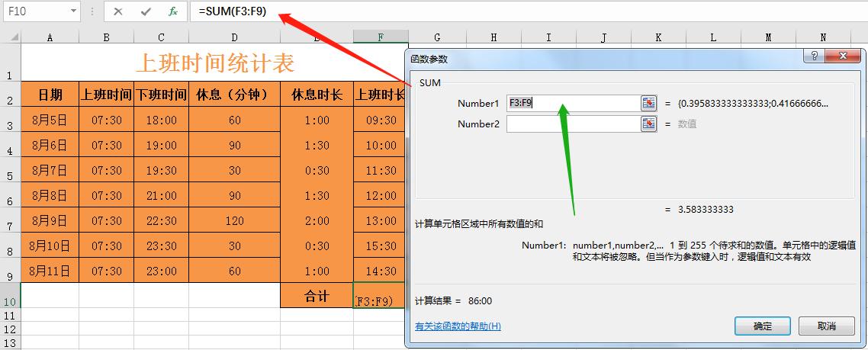Click the 上班时长 header cell

click(x=380, y=94)
